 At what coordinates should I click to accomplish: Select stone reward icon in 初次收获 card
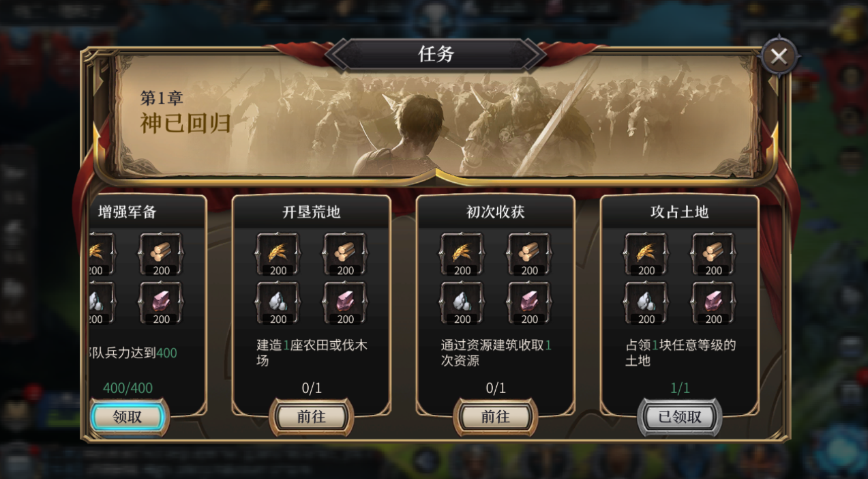[462, 303]
